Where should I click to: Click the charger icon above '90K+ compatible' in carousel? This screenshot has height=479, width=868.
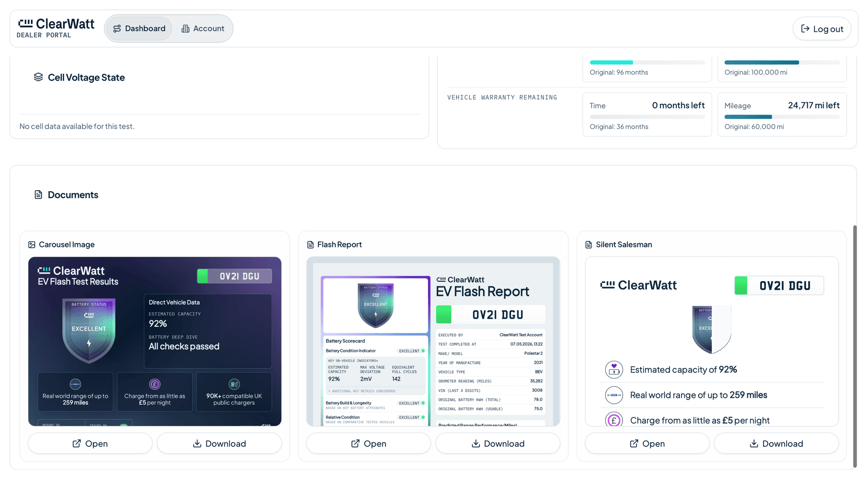234,384
